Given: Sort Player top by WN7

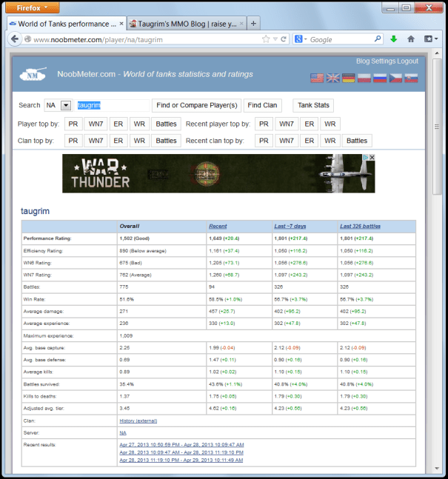Looking at the screenshot, I should 96,124.
